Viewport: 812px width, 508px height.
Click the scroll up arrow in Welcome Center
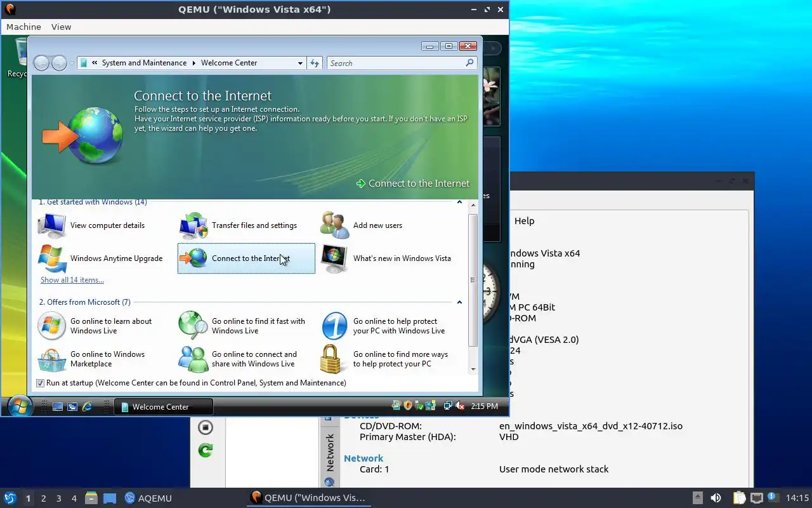(473, 205)
